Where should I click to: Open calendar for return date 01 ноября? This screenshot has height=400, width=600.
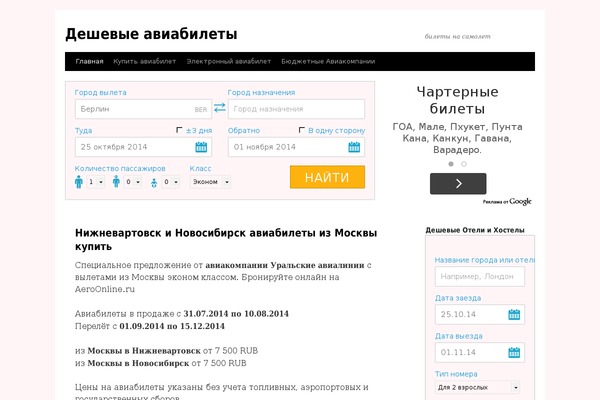click(x=354, y=147)
